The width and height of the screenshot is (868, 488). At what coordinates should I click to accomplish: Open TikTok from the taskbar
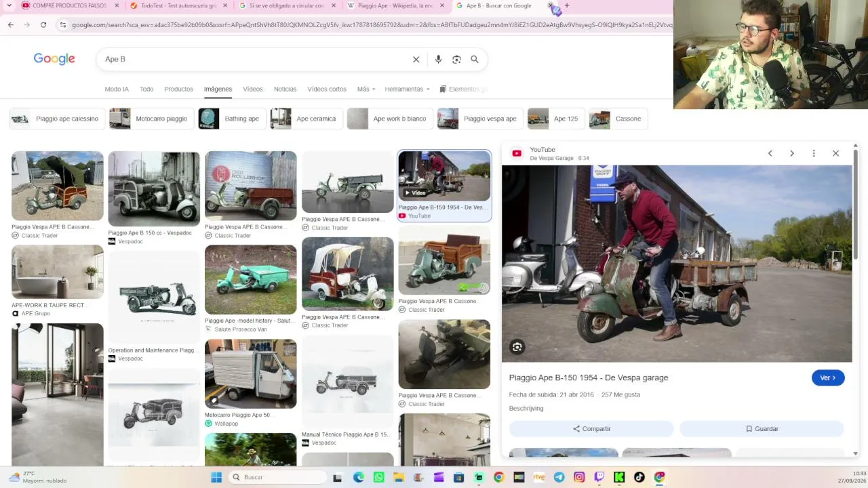pyautogui.click(x=639, y=477)
